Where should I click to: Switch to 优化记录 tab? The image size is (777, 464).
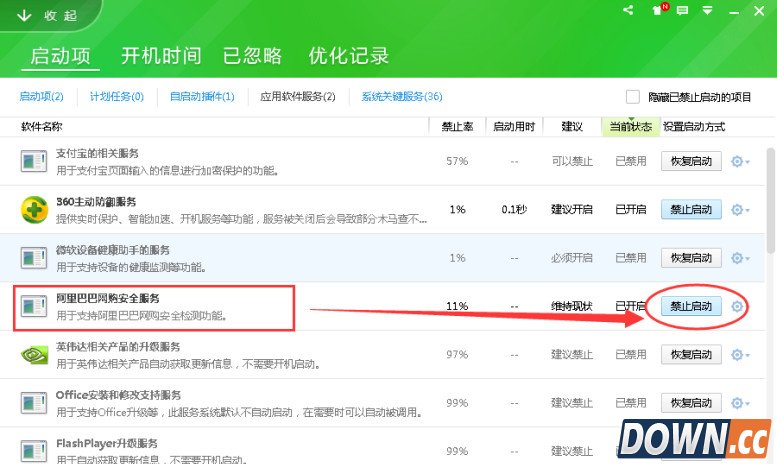point(348,56)
